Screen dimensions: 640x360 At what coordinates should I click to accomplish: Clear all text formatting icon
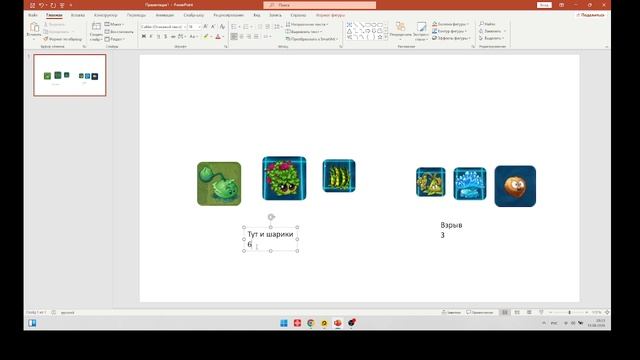click(222, 27)
